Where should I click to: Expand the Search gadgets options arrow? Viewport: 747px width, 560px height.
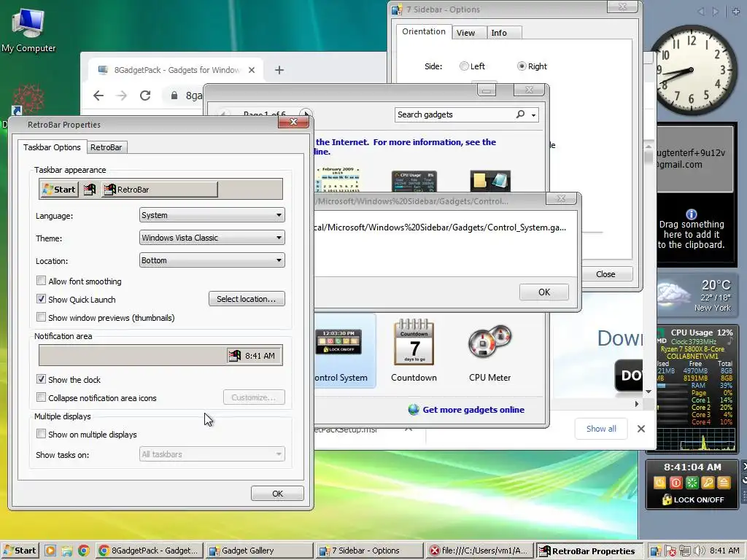(533, 114)
